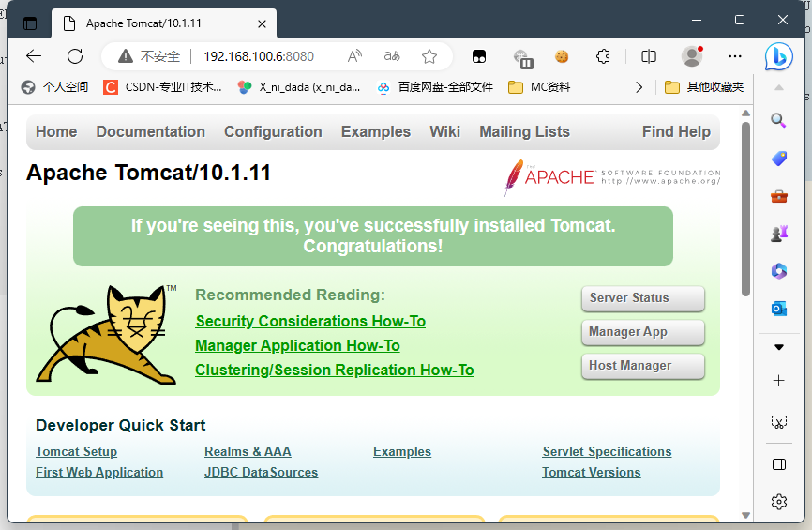This screenshot has width=812, height=530.
Task: Open Find Help in Tomcat navigation
Action: 676,131
